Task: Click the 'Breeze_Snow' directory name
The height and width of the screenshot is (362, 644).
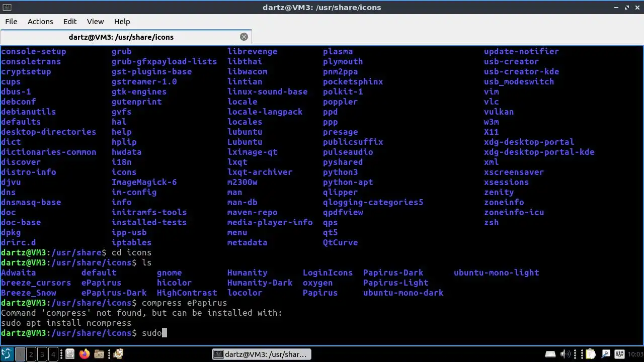Action: [x=29, y=293]
